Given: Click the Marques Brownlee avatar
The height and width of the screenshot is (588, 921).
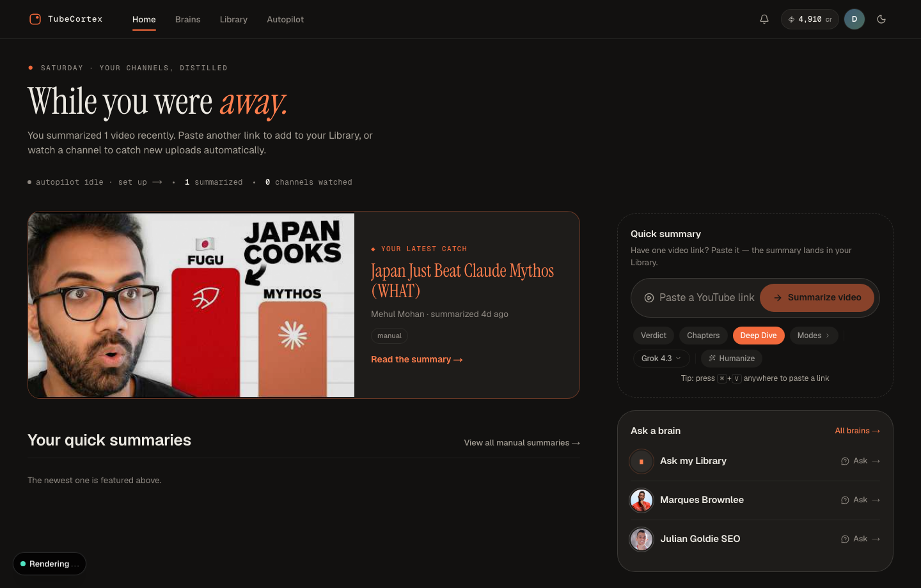Looking at the screenshot, I should coord(642,500).
